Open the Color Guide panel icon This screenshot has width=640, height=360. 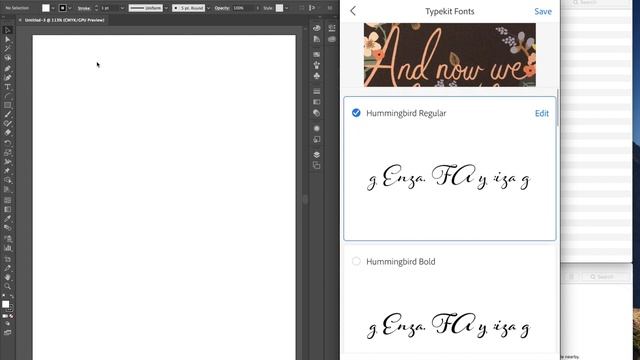coord(317,39)
